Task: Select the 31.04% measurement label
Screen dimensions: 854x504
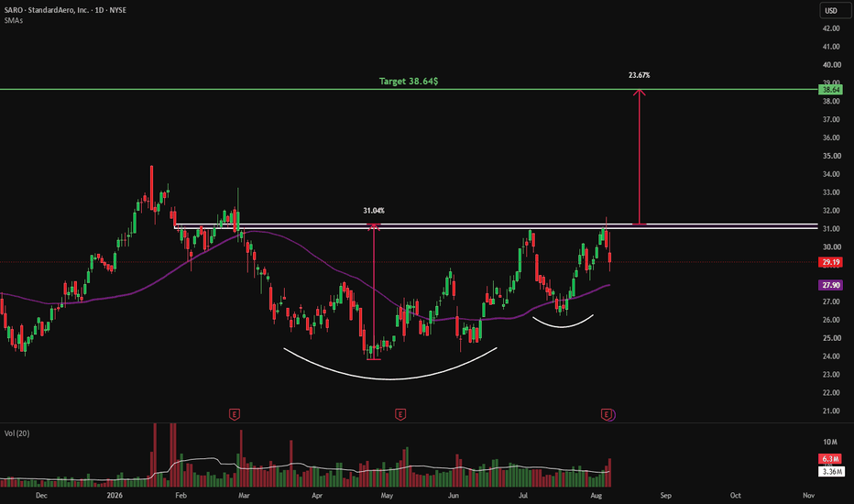Action: (x=374, y=211)
